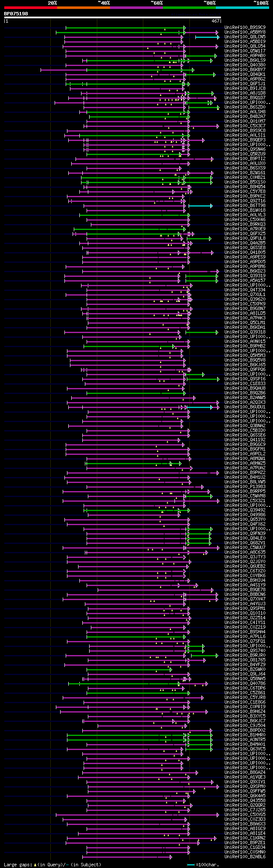Select the UniRef100_B5X1S0 label
Viewport: 273px width, 868px height.
tap(245, 182)
